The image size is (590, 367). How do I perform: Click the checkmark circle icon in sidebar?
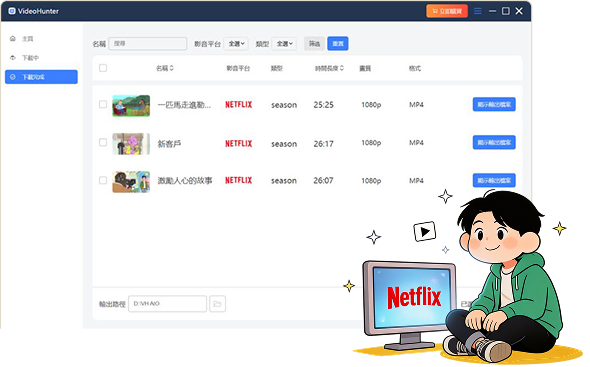(x=13, y=77)
